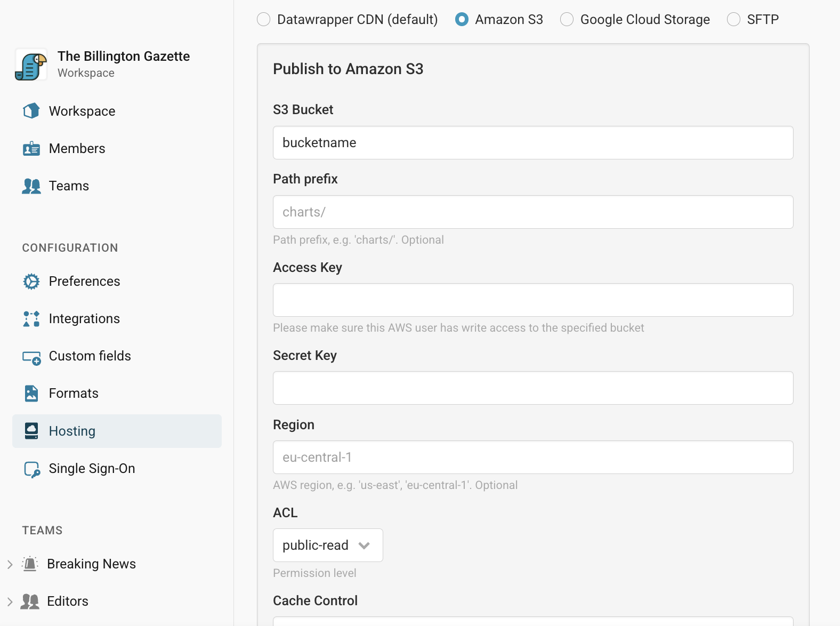Click into the Secret Key field

point(533,388)
